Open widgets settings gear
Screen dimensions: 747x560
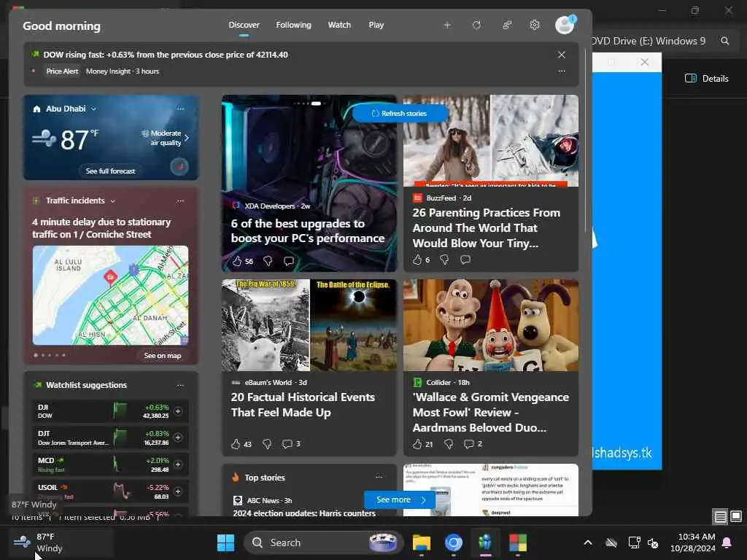[535, 26]
